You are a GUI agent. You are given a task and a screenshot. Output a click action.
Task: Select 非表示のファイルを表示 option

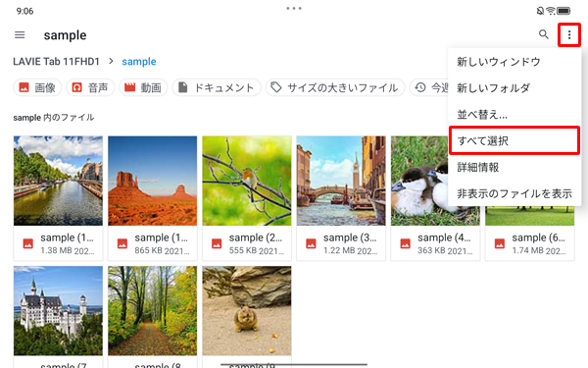[514, 193]
